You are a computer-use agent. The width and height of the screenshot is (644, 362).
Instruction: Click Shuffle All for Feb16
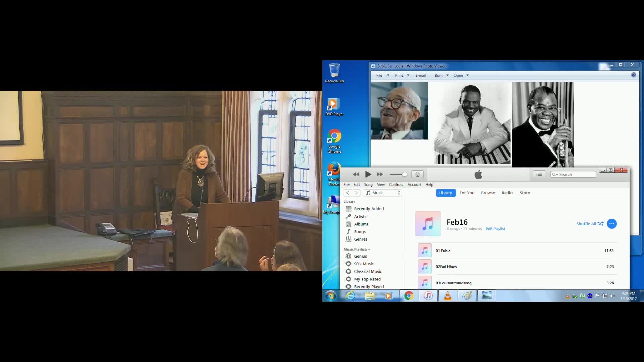[x=590, y=224]
